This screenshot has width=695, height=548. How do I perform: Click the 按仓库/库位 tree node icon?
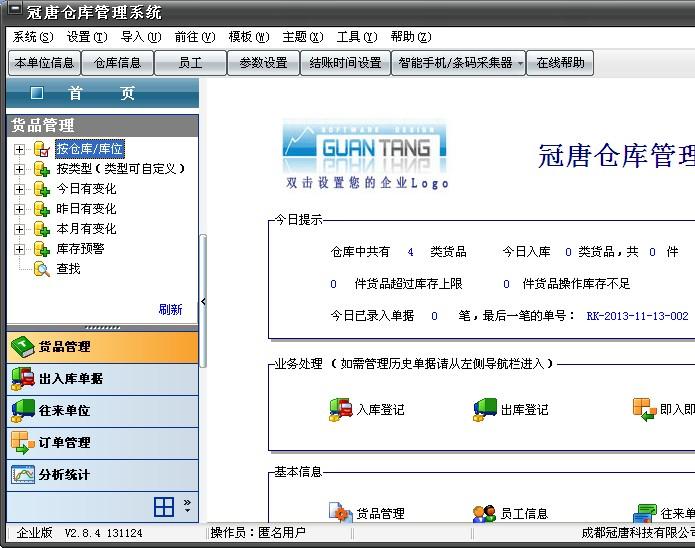(x=42, y=149)
